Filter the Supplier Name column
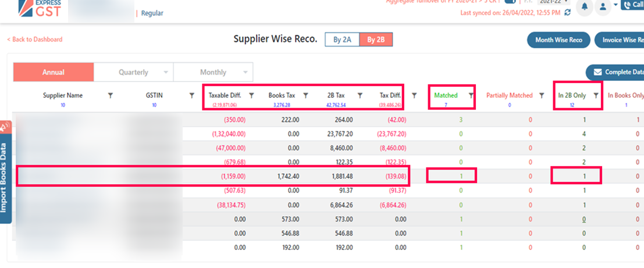 (x=110, y=95)
